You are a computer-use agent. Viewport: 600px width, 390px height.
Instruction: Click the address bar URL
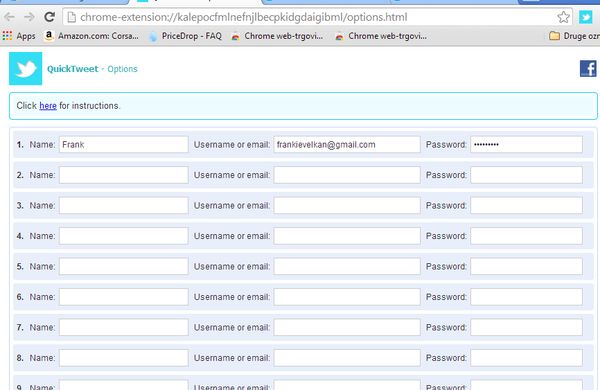click(244, 17)
